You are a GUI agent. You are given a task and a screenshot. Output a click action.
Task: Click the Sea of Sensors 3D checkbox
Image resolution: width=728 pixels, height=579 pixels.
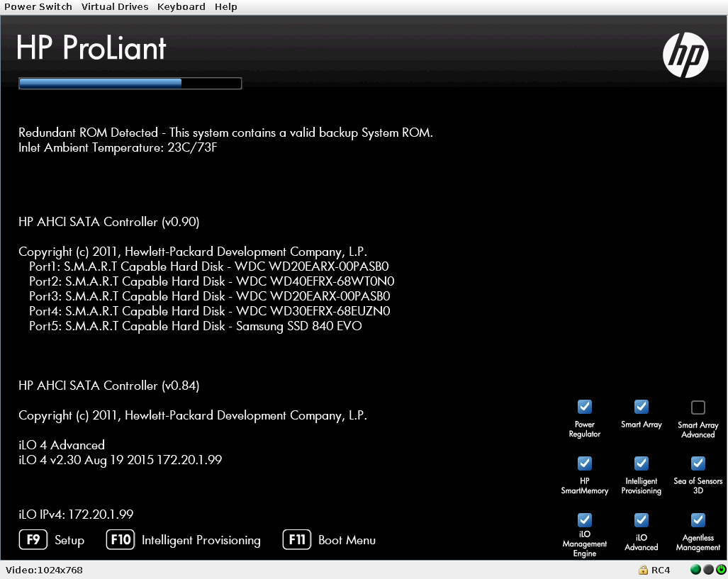point(698,463)
